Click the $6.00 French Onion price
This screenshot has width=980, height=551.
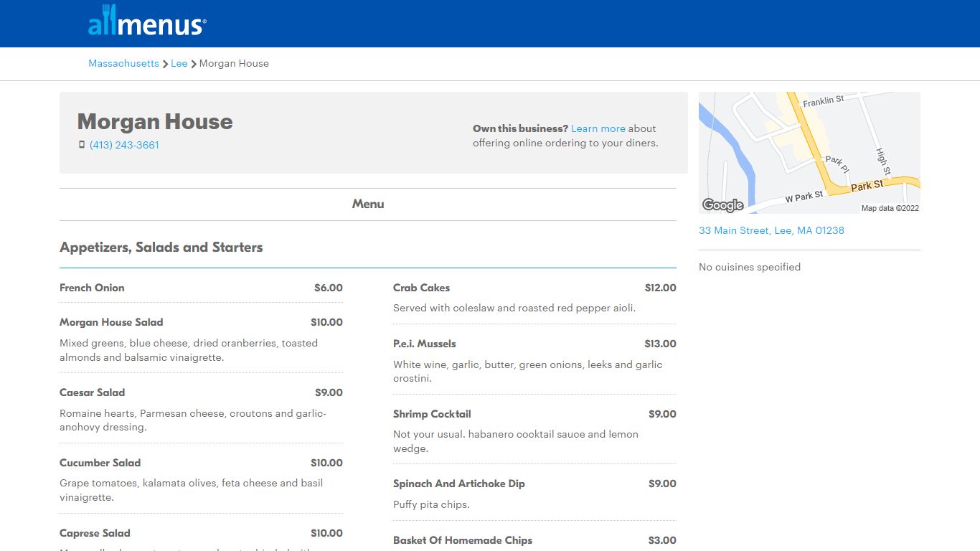[329, 288]
